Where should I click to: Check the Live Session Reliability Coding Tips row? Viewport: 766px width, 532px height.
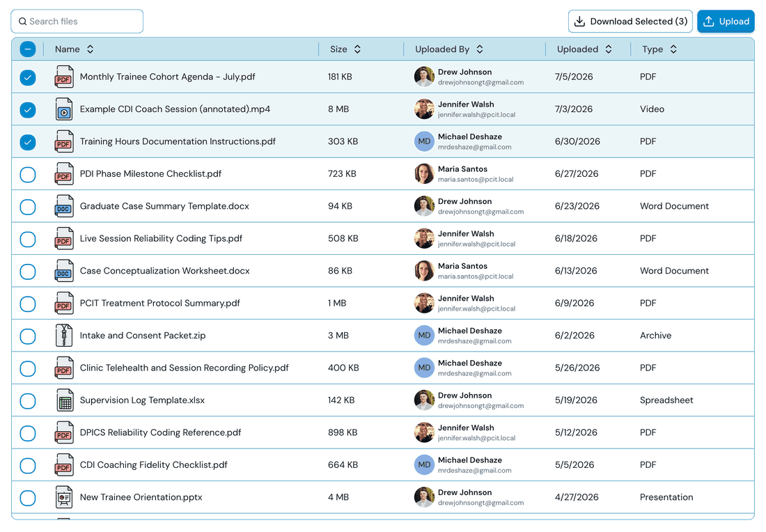click(x=28, y=239)
